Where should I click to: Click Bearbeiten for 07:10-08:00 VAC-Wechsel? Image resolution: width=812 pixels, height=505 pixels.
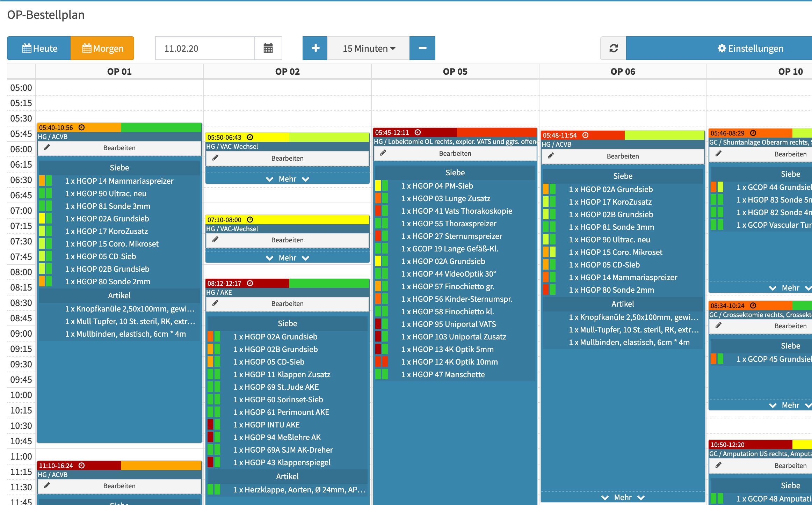(x=287, y=240)
